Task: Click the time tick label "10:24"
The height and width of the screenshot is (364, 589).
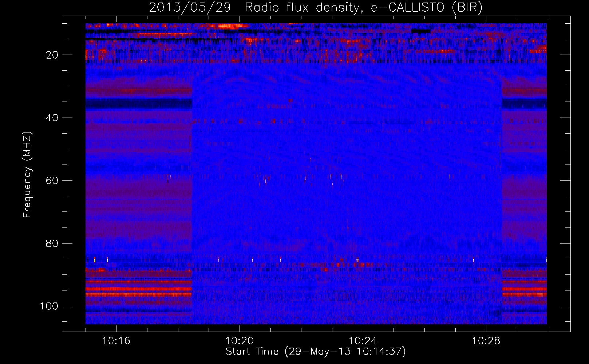Action: point(363,341)
